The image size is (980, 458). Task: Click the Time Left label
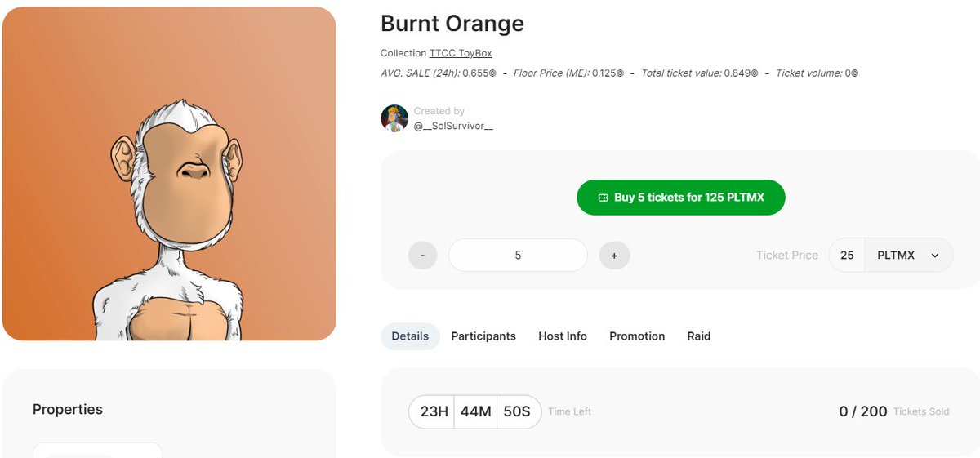pyautogui.click(x=570, y=411)
